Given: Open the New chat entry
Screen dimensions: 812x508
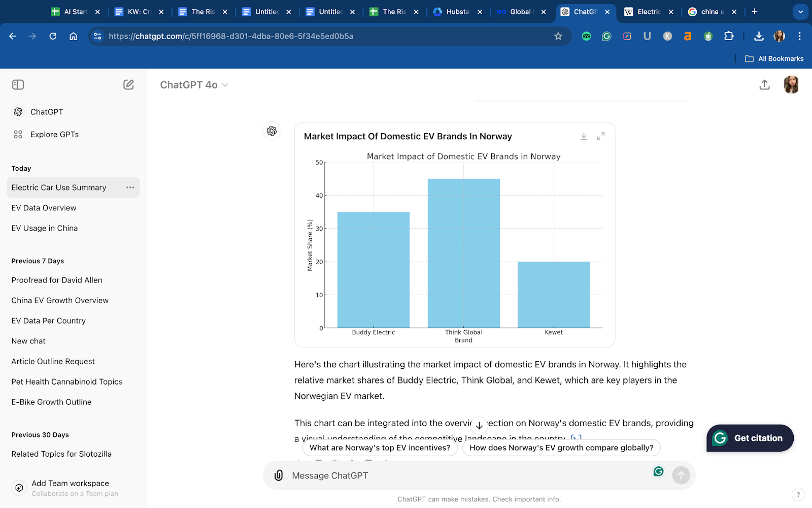Looking at the screenshot, I should click(73, 341).
